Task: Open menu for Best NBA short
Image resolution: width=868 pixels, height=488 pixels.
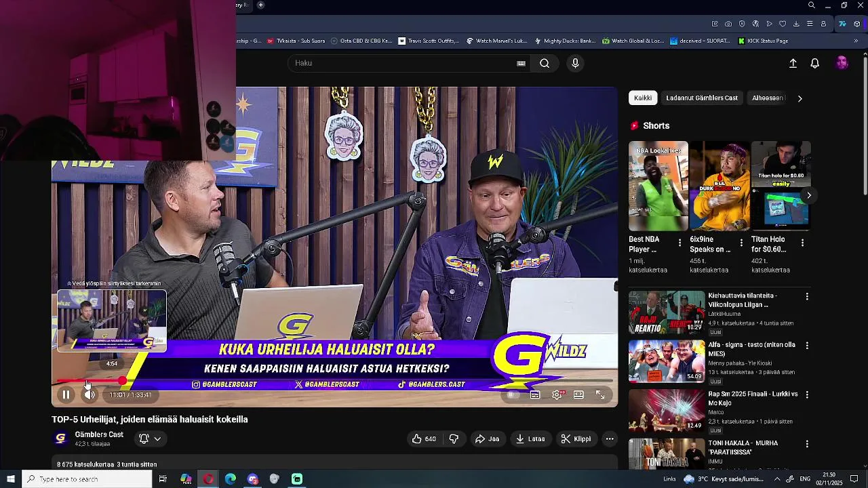Action: click(x=680, y=243)
